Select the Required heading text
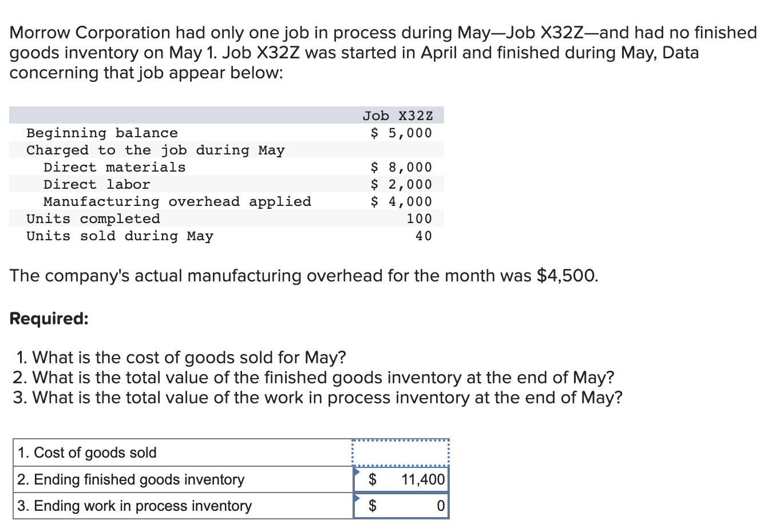 coord(49,319)
